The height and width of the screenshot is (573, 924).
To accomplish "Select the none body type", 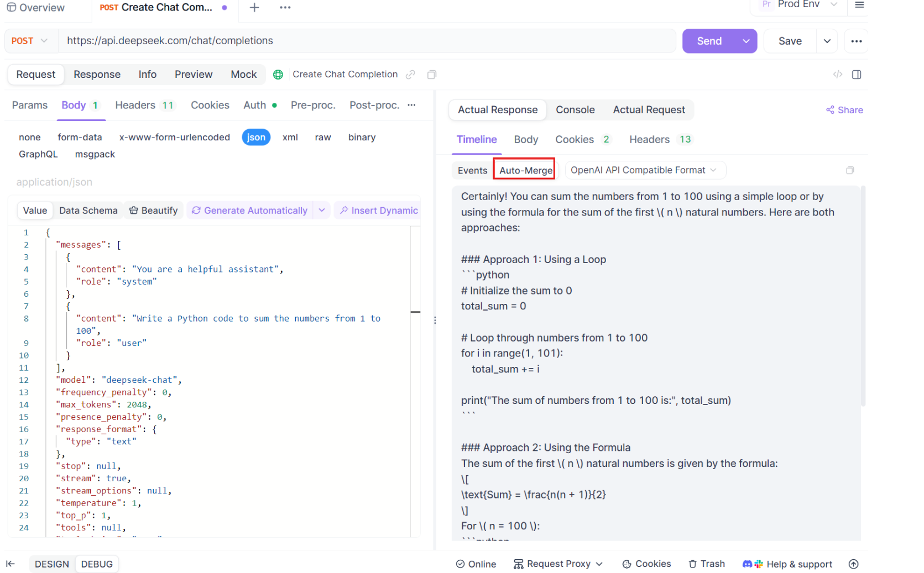I will coord(30,137).
